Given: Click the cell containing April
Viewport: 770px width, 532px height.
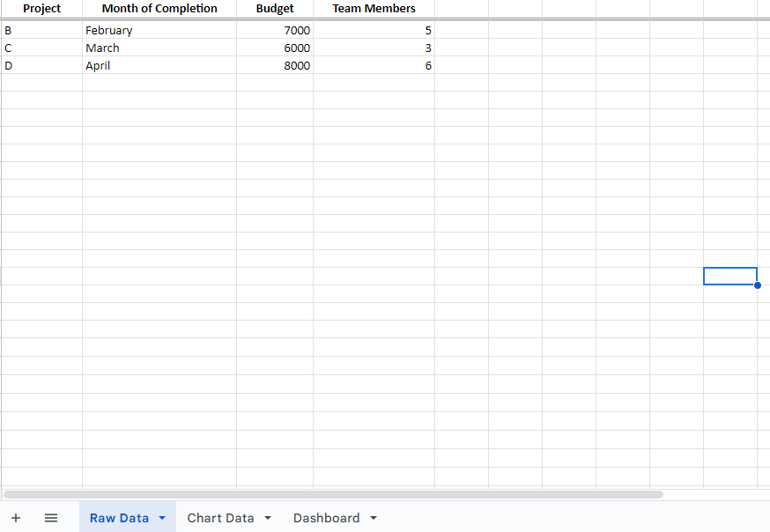Looking at the screenshot, I should (159, 65).
